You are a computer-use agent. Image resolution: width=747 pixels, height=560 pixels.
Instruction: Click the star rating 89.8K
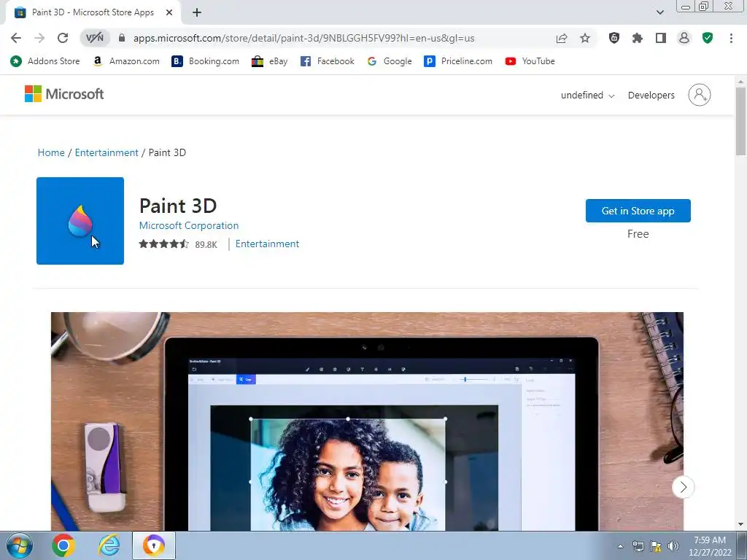178,244
